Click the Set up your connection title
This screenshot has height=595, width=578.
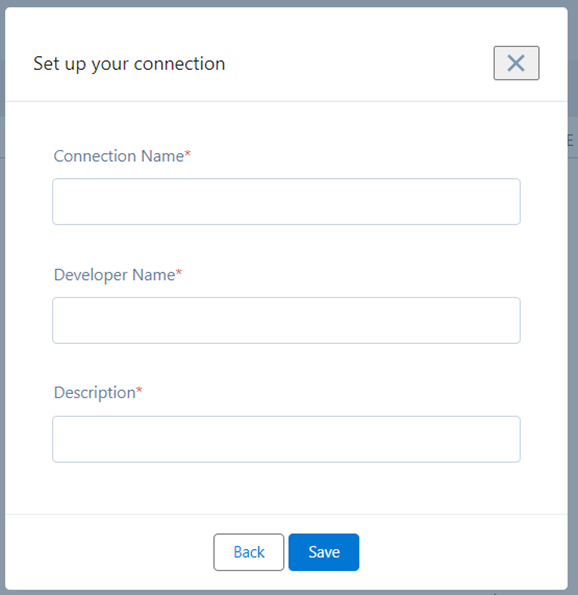pyautogui.click(x=129, y=64)
